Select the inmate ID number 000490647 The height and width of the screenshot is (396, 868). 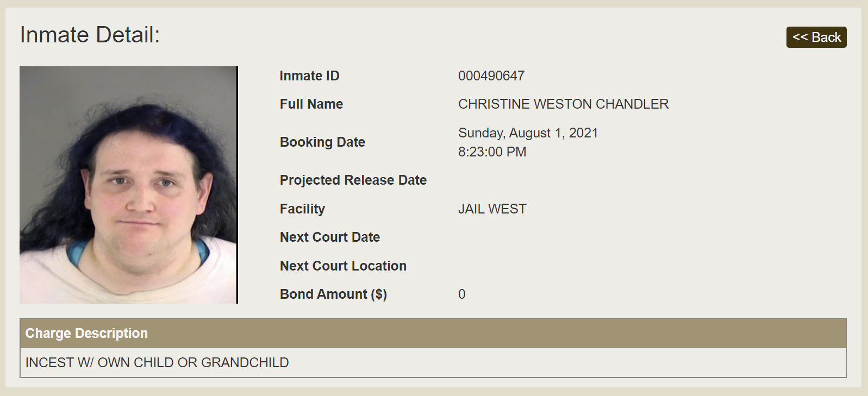click(491, 76)
